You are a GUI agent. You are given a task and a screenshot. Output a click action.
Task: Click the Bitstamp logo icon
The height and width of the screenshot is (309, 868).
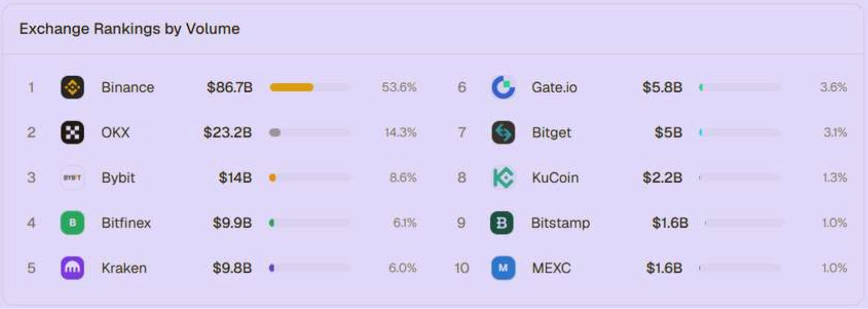coord(502,223)
